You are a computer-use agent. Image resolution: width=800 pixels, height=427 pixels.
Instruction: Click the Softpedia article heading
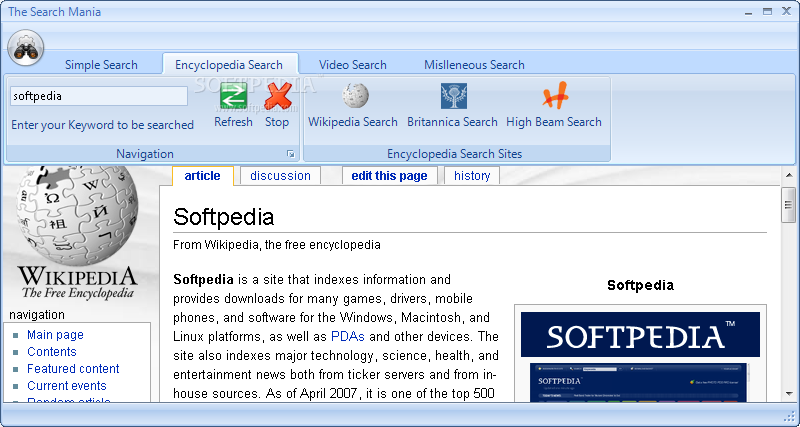(x=223, y=217)
